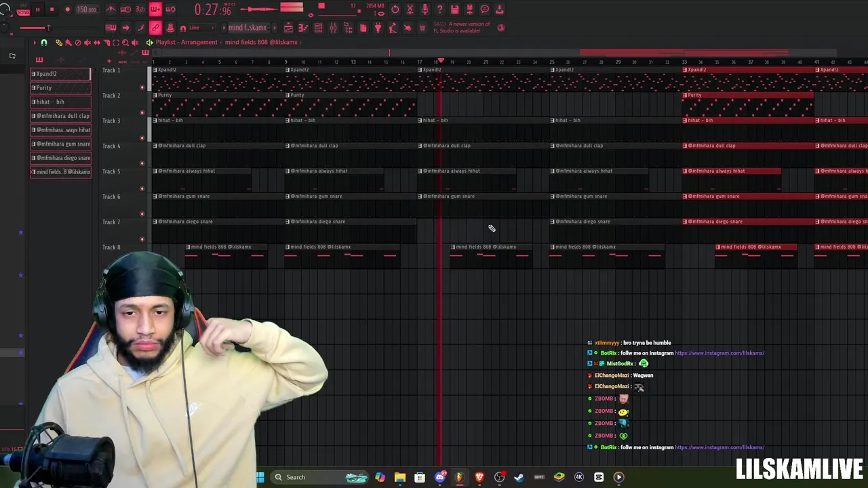Click the playhead marker on timeline
This screenshot has width=868, height=488.
pyautogui.click(x=441, y=61)
